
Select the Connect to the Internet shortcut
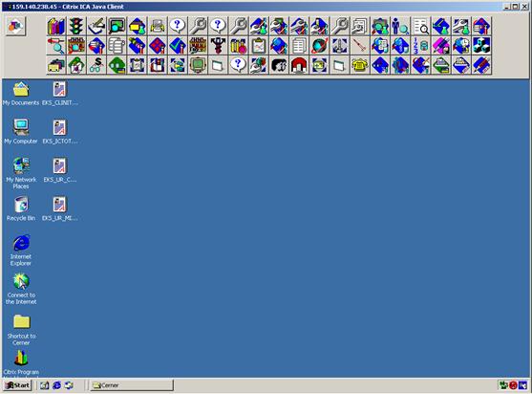coord(21,289)
